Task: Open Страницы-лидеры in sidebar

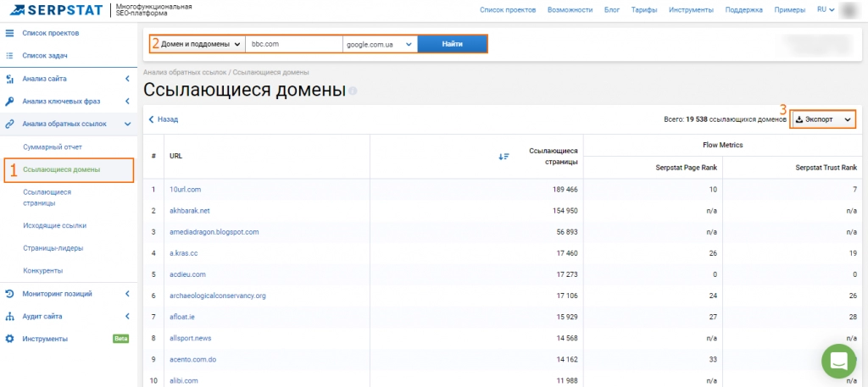Action: coord(53,249)
